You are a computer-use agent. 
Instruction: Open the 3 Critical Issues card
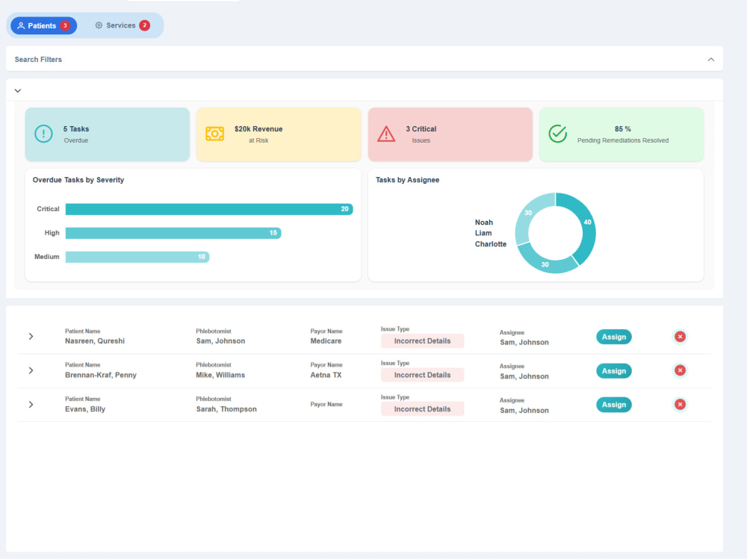pos(450,134)
